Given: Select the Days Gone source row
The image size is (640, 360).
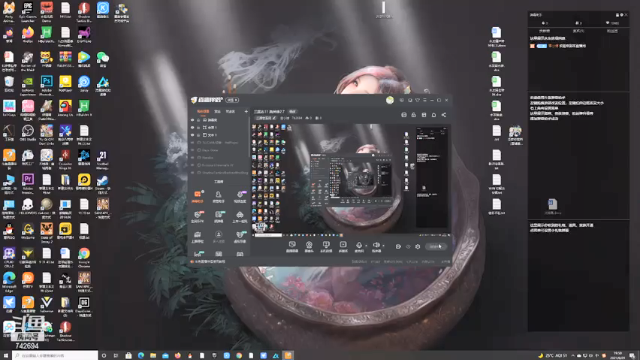Looking at the screenshot, I should 219,150.
